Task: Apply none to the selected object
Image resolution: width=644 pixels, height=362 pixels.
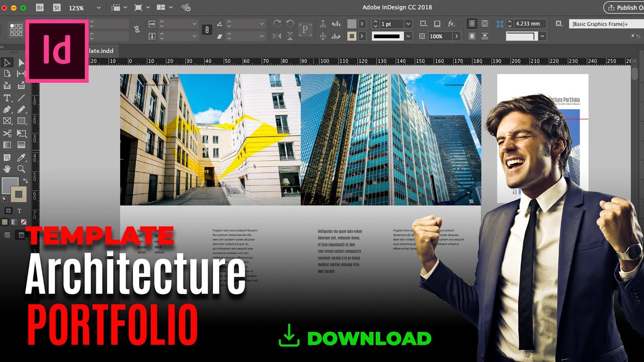Action: click(x=23, y=222)
